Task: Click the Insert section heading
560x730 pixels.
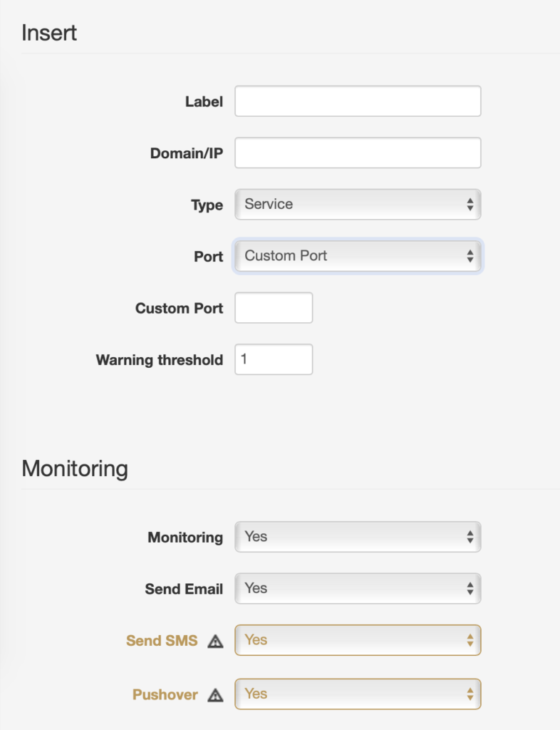Action: [49, 33]
